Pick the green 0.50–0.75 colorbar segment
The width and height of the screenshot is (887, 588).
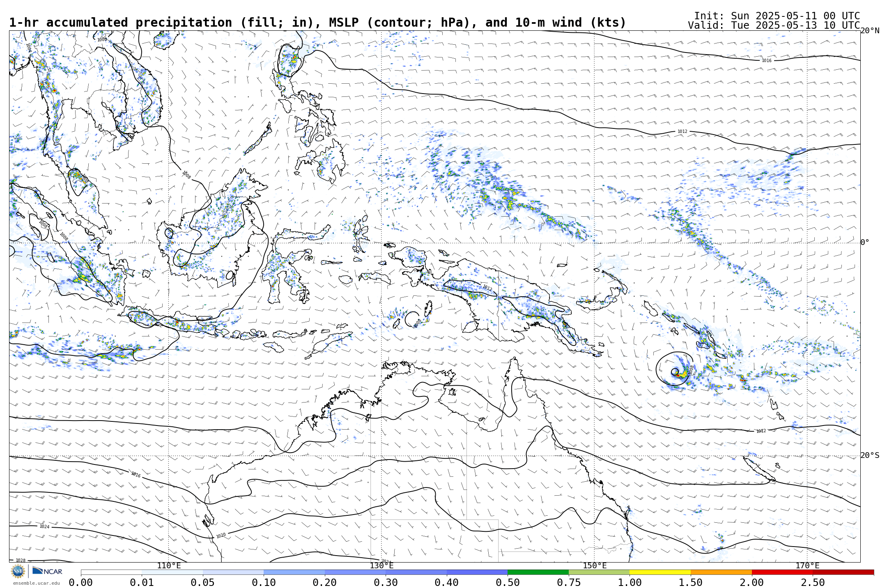point(538,572)
